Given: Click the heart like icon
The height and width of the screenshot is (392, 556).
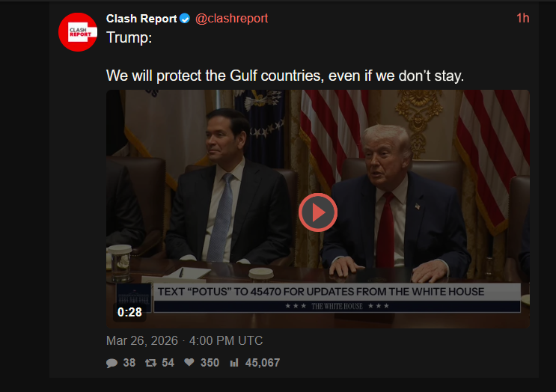Looking at the screenshot, I should point(189,362).
